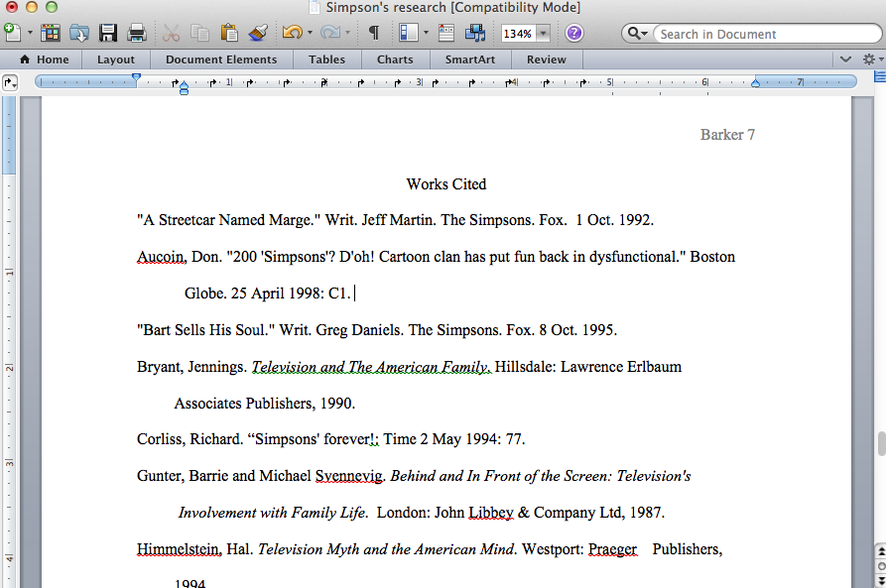The height and width of the screenshot is (588, 886).
Task: Click the select browse object circle
Action: pos(880,566)
